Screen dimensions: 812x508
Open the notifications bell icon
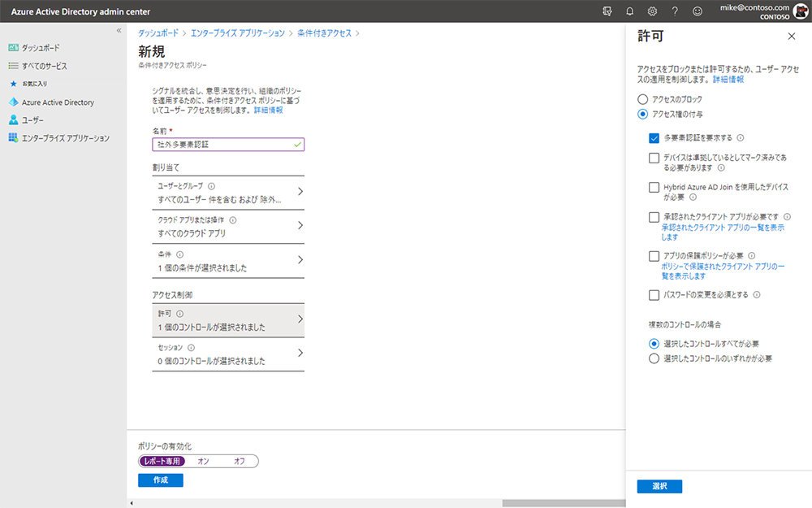coord(630,11)
